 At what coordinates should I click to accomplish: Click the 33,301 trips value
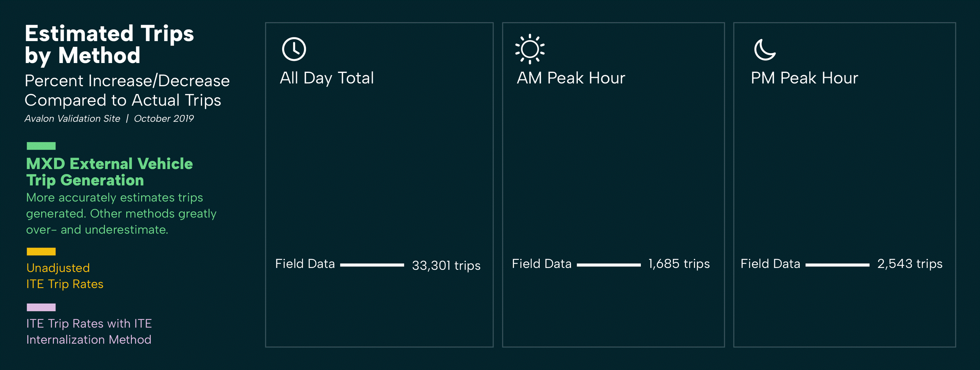446,265
